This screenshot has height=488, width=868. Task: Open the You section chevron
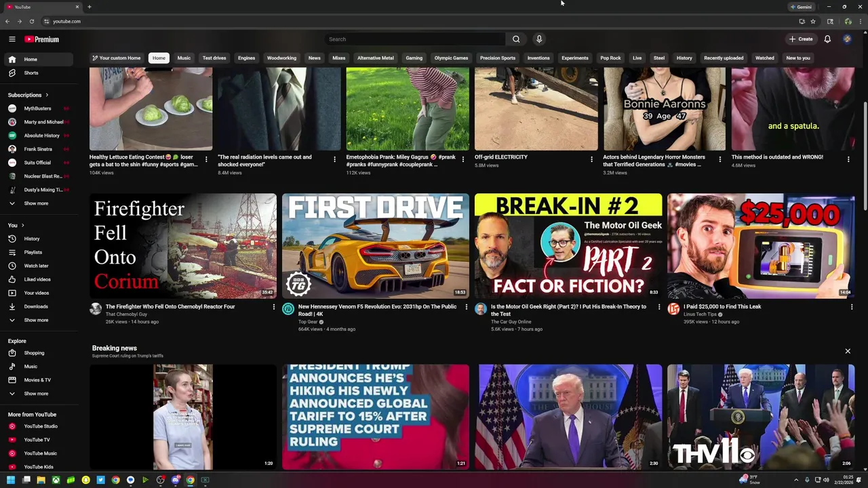22,225
